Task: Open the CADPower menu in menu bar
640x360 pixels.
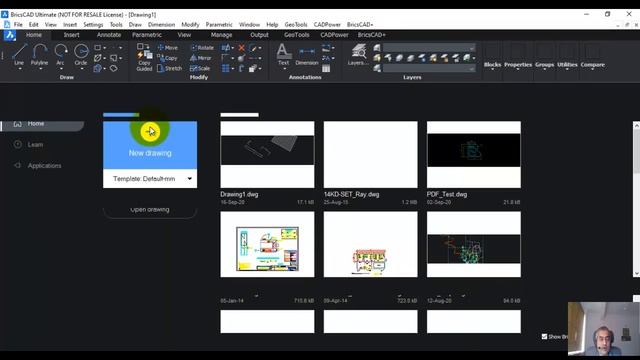Action: [327, 24]
